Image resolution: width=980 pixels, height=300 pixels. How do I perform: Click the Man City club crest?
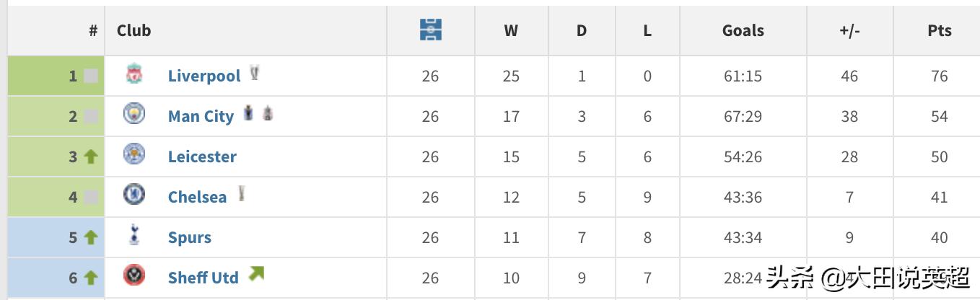(134, 114)
